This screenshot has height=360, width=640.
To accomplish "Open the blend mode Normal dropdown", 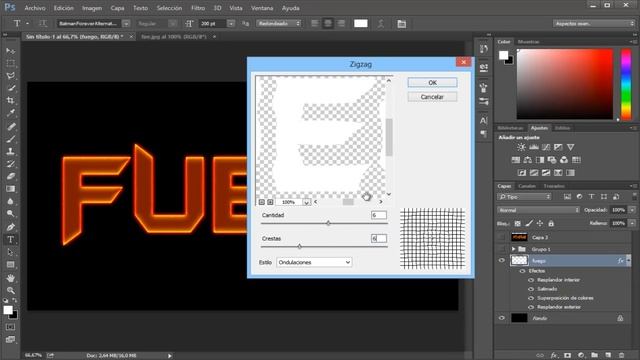I will coord(538,210).
